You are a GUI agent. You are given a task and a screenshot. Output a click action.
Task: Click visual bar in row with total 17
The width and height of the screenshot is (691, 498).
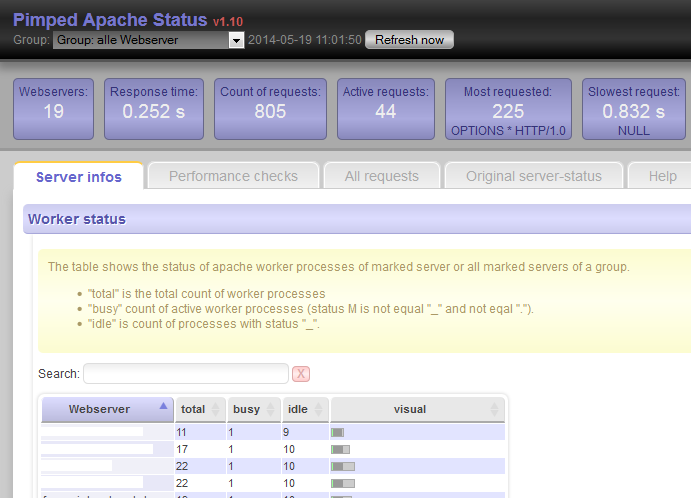[x=340, y=450]
